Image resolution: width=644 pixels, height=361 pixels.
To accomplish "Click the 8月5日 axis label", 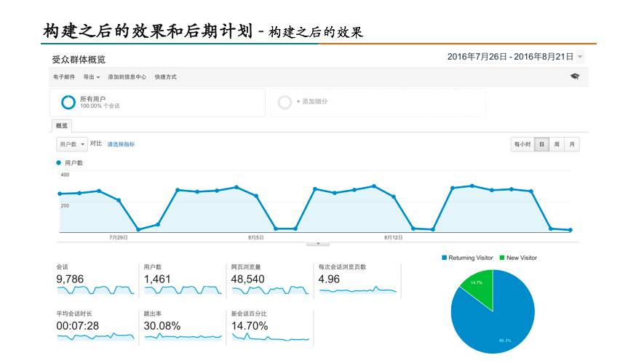I will coord(256,237).
